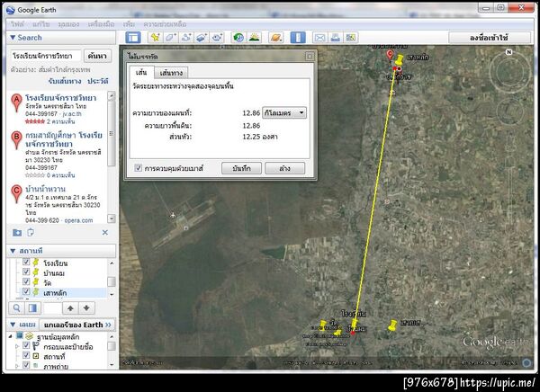540x392 pixels.
Task: Click the search text input field
Action: coord(46,56)
